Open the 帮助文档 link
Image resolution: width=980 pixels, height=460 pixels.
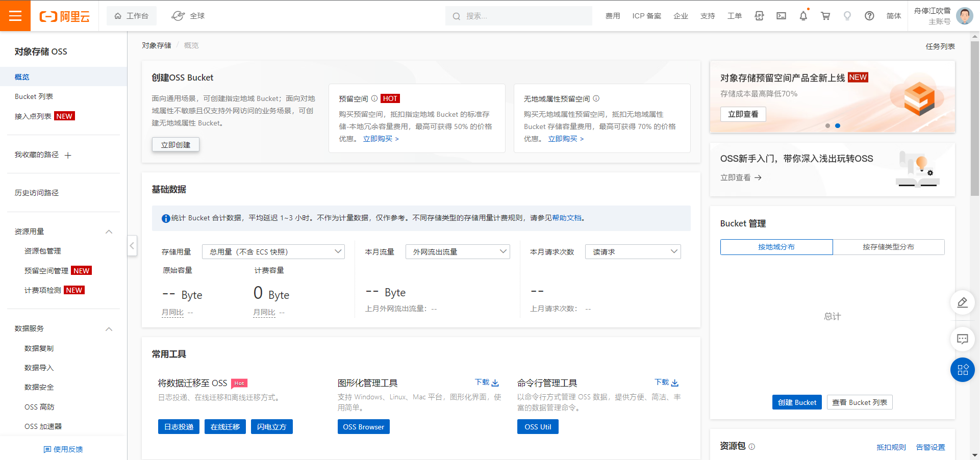click(x=567, y=218)
